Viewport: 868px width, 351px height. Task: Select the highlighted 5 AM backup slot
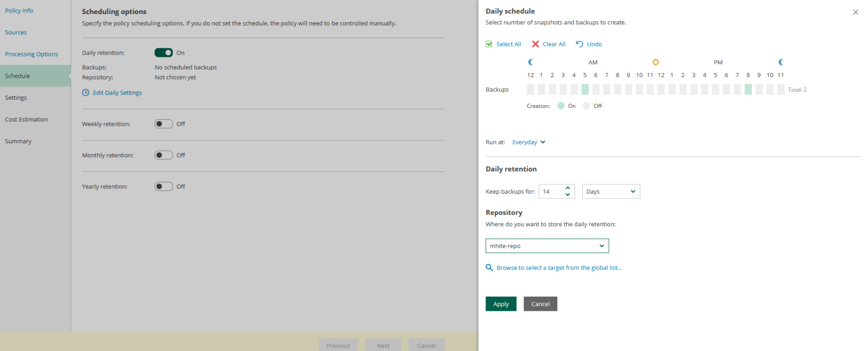coord(585,90)
